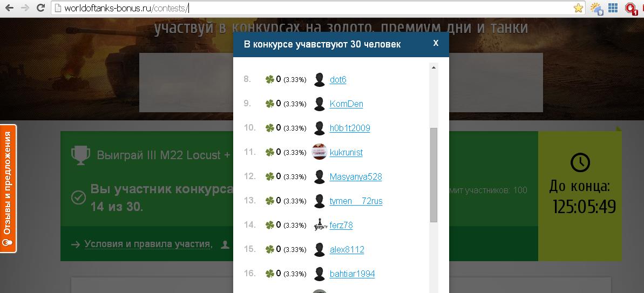Viewport: 644px width, 293px height.
Task: Open the blue apps grid extension
Action: click(x=613, y=8)
